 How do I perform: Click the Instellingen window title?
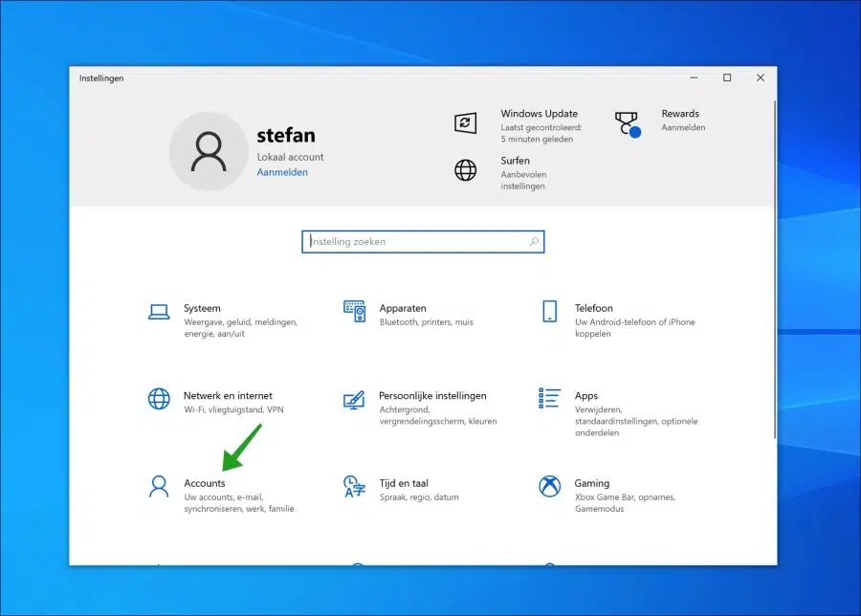pyautogui.click(x=101, y=78)
